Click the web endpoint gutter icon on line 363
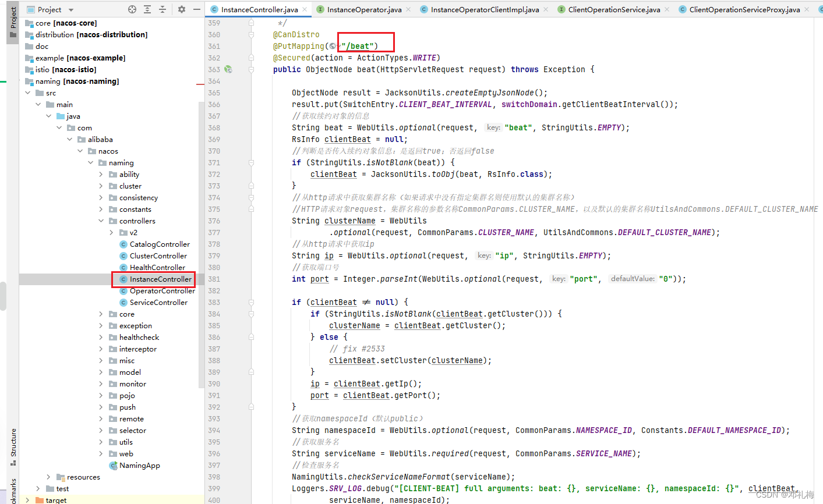Image resolution: width=823 pixels, height=504 pixels. tap(228, 69)
